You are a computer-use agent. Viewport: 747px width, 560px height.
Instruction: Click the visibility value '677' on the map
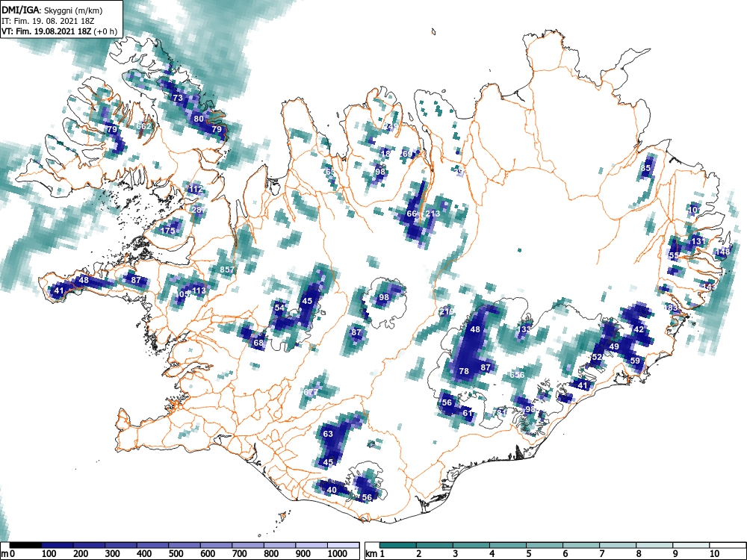tap(310, 392)
